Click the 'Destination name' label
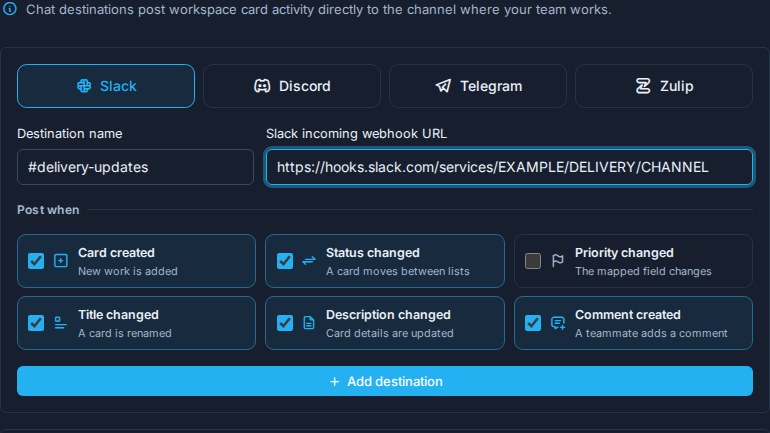The image size is (770, 433). point(70,134)
